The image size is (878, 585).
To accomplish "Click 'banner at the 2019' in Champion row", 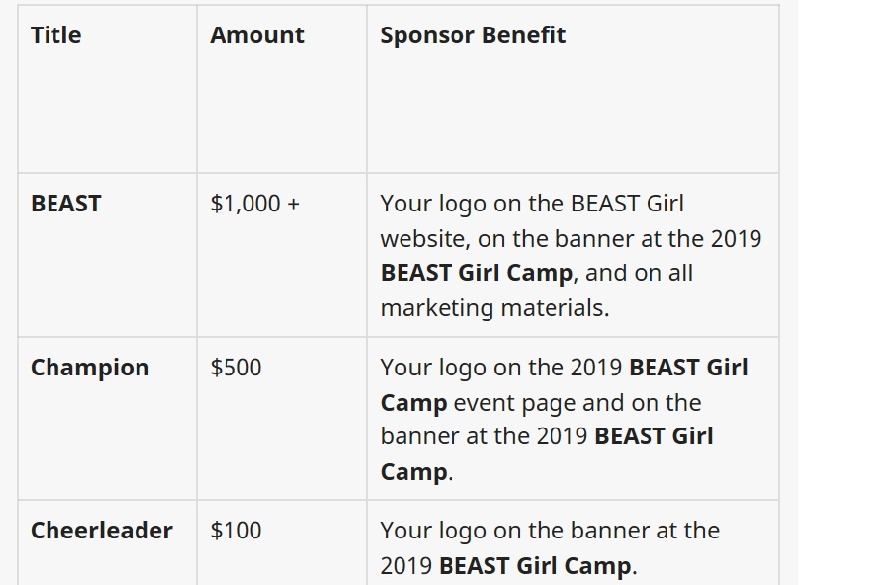I will (484, 436).
